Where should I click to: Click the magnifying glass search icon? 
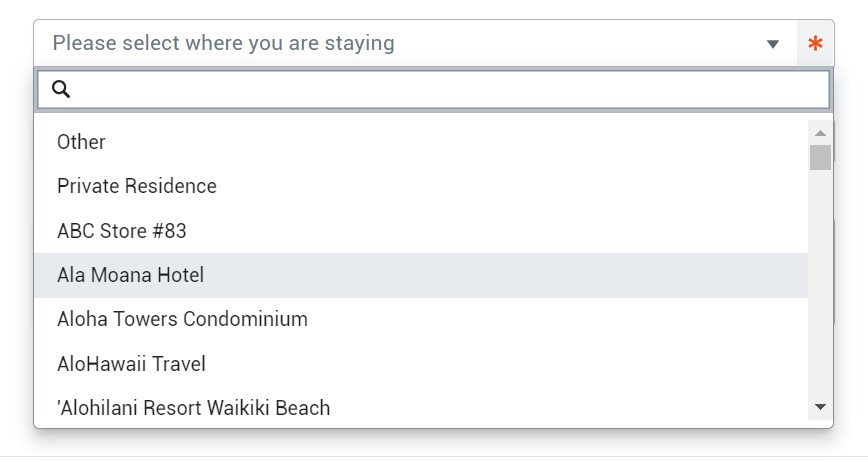pos(61,90)
